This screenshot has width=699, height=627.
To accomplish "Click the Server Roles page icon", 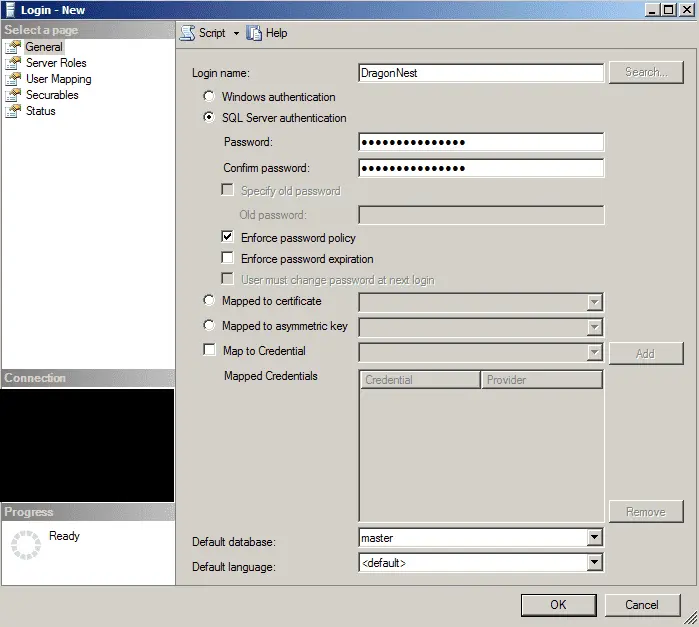I will (x=13, y=63).
